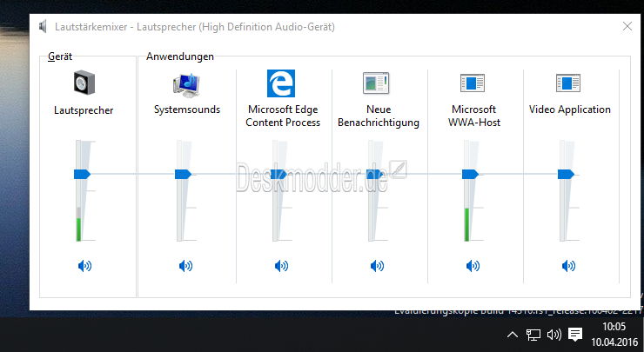Open Lautsprecher device icon properties
The height and width of the screenshot is (352, 644).
point(84,83)
